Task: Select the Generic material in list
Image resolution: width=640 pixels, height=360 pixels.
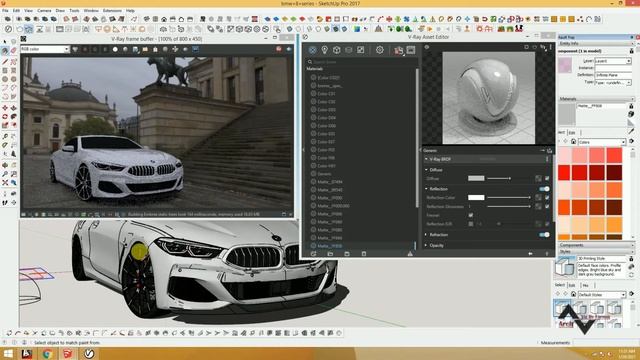Action: pos(324,174)
